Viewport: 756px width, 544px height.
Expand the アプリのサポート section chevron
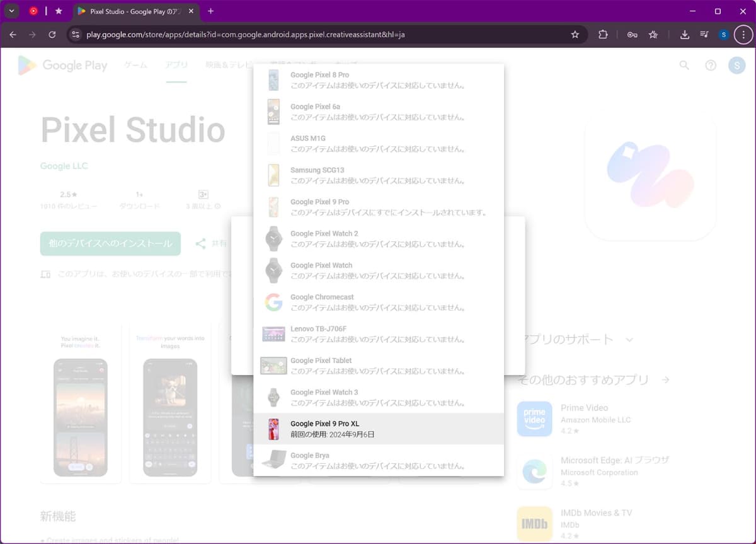630,339
